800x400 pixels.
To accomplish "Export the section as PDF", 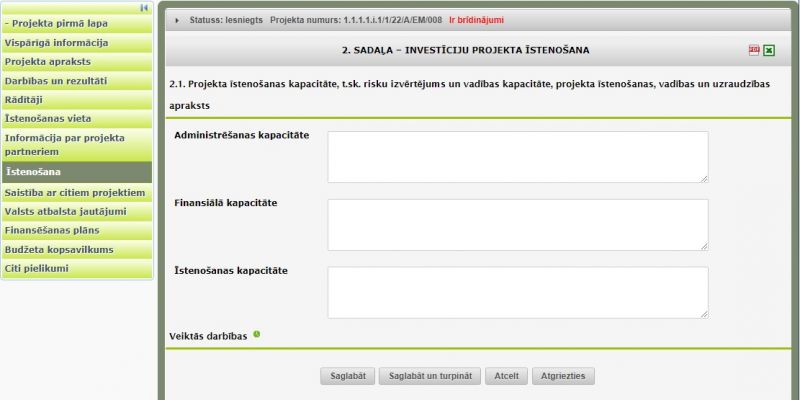I will coord(754,50).
